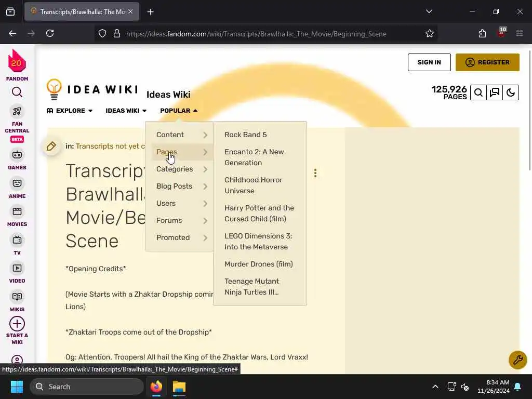Open Childhood Horror Universe page
The width and height of the screenshot is (532, 399).
pyautogui.click(x=254, y=185)
